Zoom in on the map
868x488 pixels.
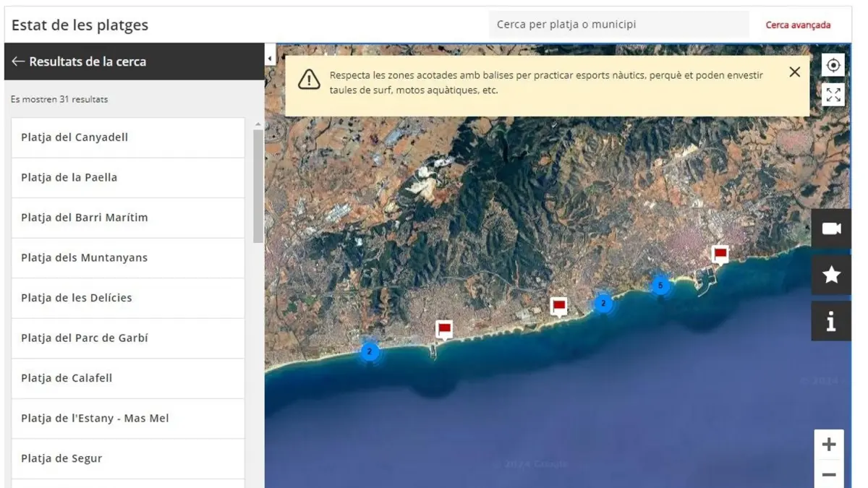[x=829, y=445]
